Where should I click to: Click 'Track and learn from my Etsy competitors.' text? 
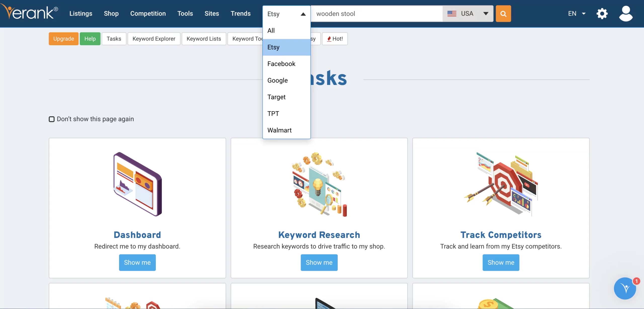click(x=501, y=246)
